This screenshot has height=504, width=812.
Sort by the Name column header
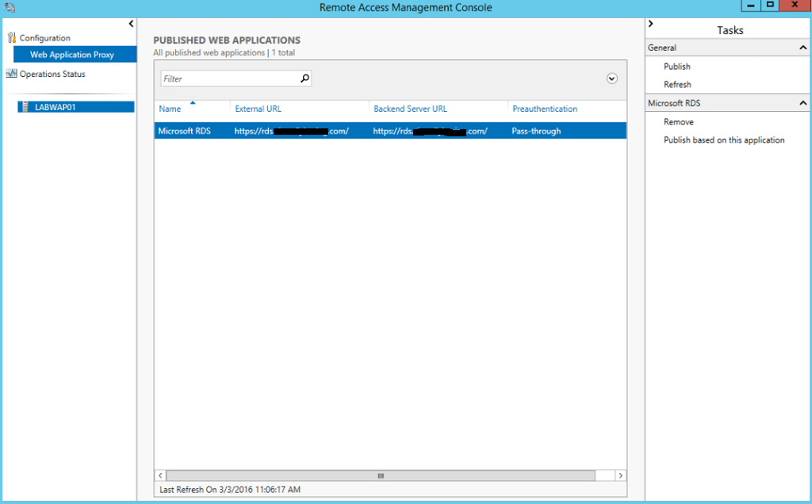click(x=170, y=109)
